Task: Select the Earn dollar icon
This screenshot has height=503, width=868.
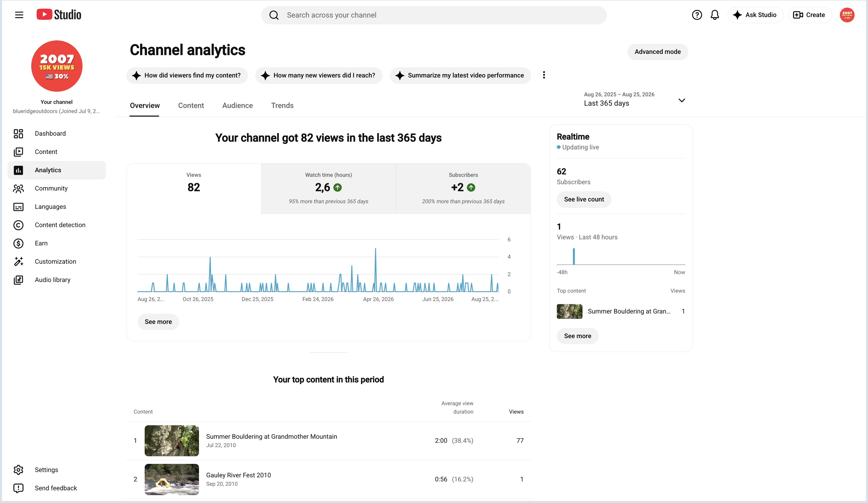Action: pyautogui.click(x=18, y=243)
